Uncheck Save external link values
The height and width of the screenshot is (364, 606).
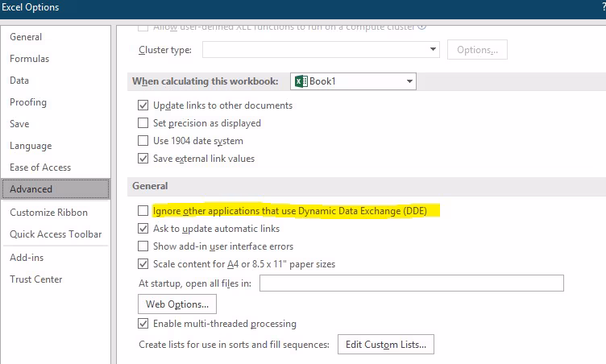[143, 159]
